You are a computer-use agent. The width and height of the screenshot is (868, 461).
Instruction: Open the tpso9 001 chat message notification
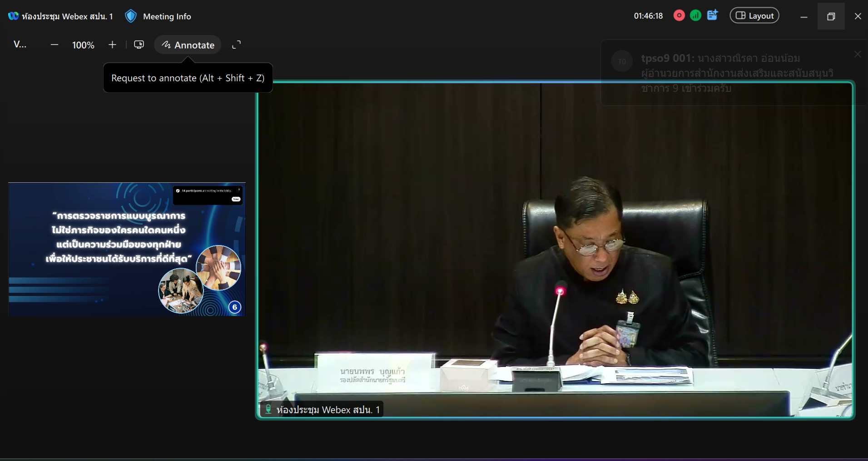(x=736, y=73)
